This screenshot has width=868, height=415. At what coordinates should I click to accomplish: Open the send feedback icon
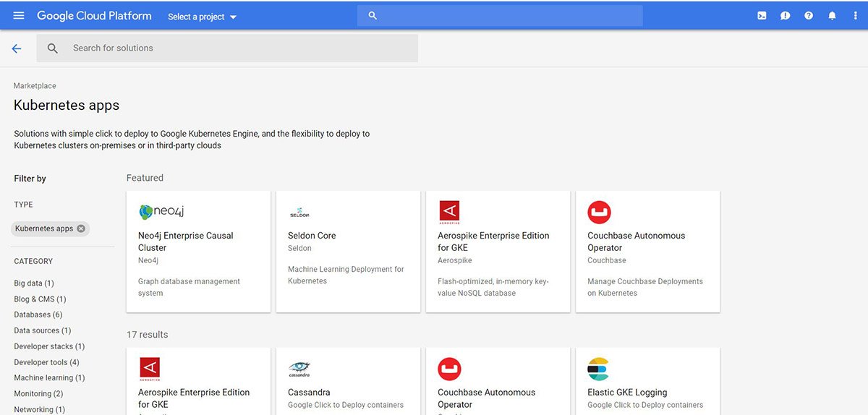[x=785, y=16]
